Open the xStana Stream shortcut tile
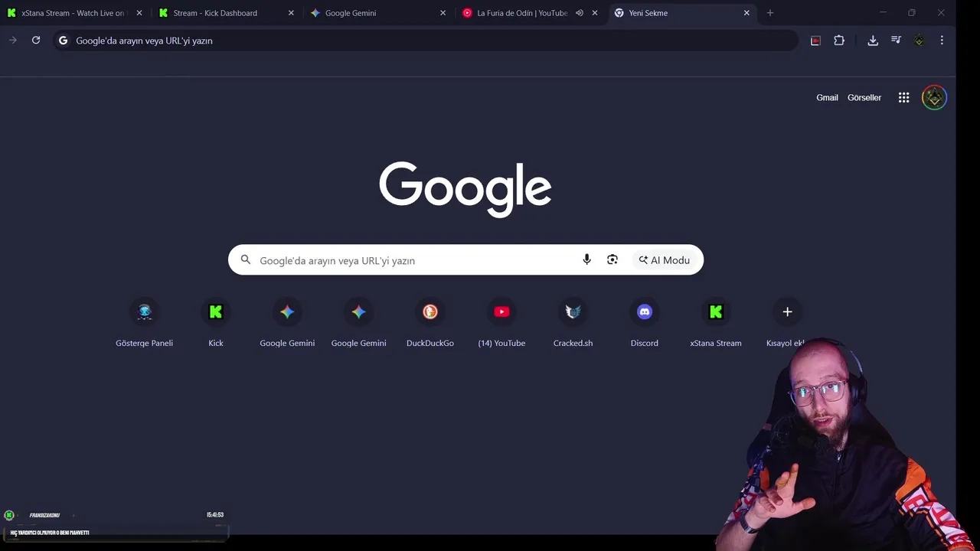This screenshot has width=980, height=551. point(716,322)
